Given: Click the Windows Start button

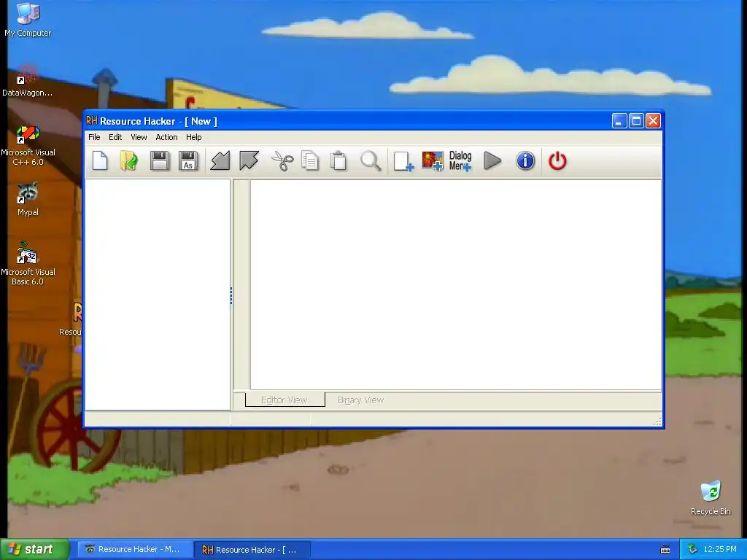Looking at the screenshot, I should [x=35, y=549].
